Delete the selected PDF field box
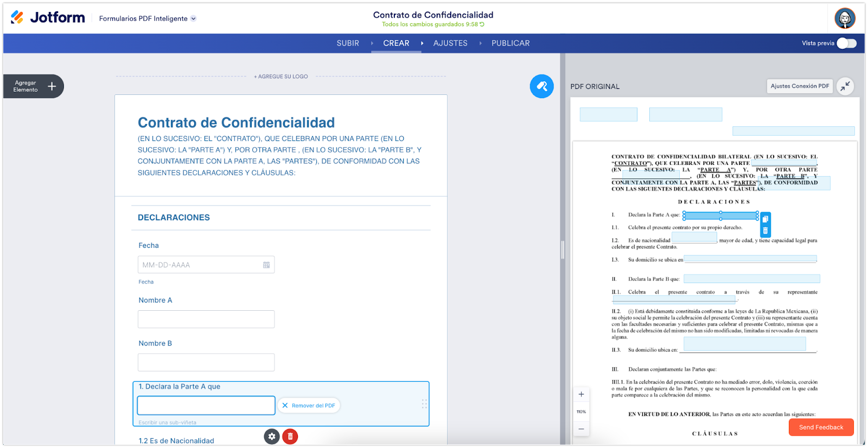 [x=765, y=231]
